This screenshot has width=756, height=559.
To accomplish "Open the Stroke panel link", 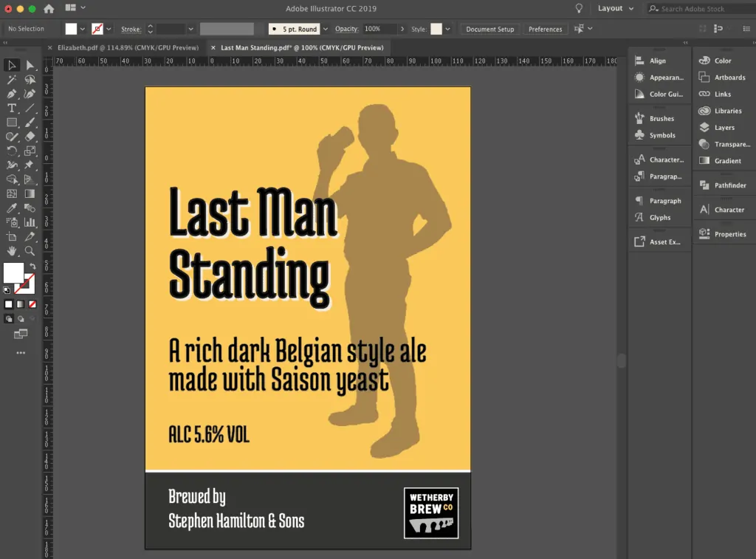I will click(131, 29).
